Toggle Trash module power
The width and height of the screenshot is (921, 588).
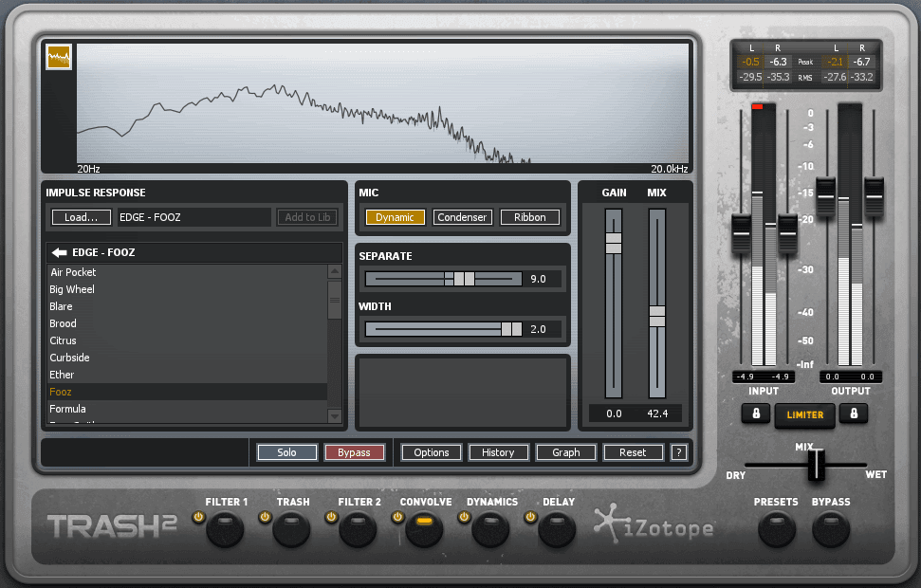click(265, 517)
